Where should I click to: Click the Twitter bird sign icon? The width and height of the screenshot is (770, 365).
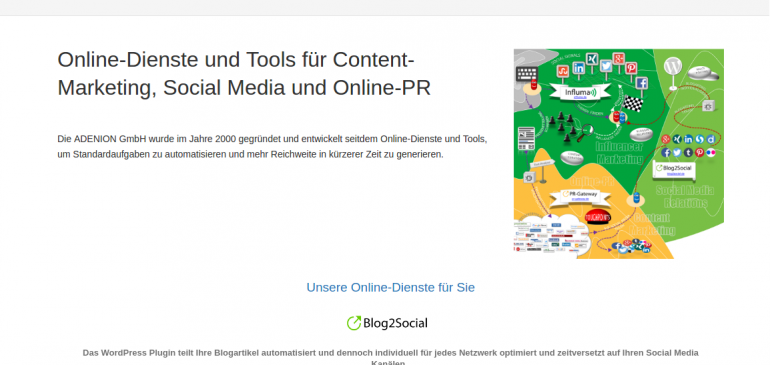pos(606,66)
